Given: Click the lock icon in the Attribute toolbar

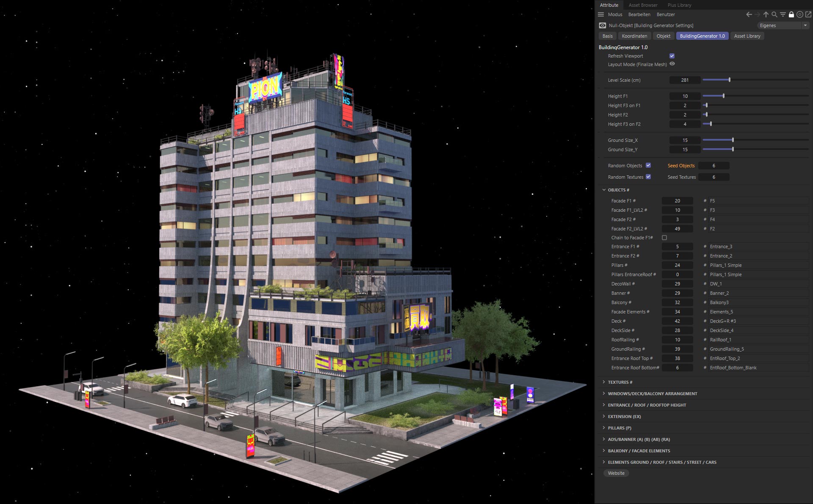Looking at the screenshot, I should point(791,14).
